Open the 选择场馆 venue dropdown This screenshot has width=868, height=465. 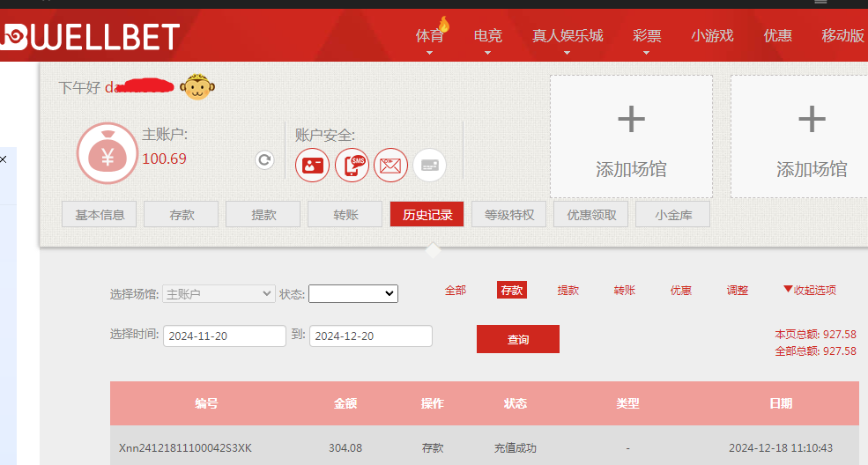coord(219,293)
